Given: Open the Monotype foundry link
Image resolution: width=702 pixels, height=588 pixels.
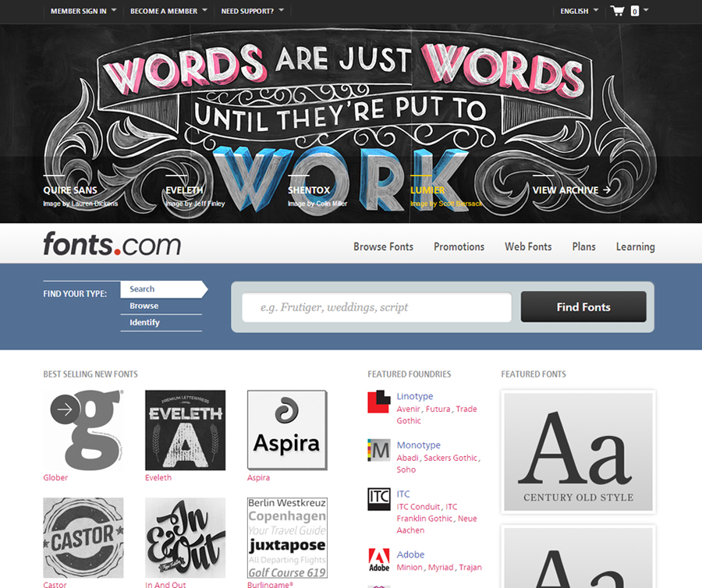Looking at the screenshot, I should pos(418,445).
